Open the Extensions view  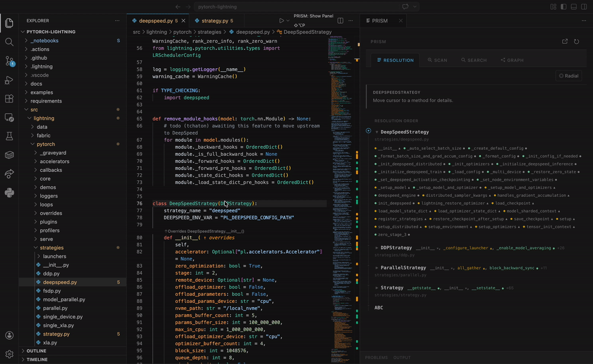pyautogui.click(x=9, y=98)
